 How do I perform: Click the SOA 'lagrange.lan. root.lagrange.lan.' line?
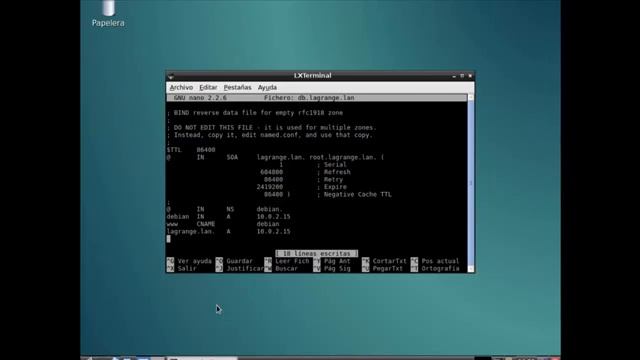point(276,157)
